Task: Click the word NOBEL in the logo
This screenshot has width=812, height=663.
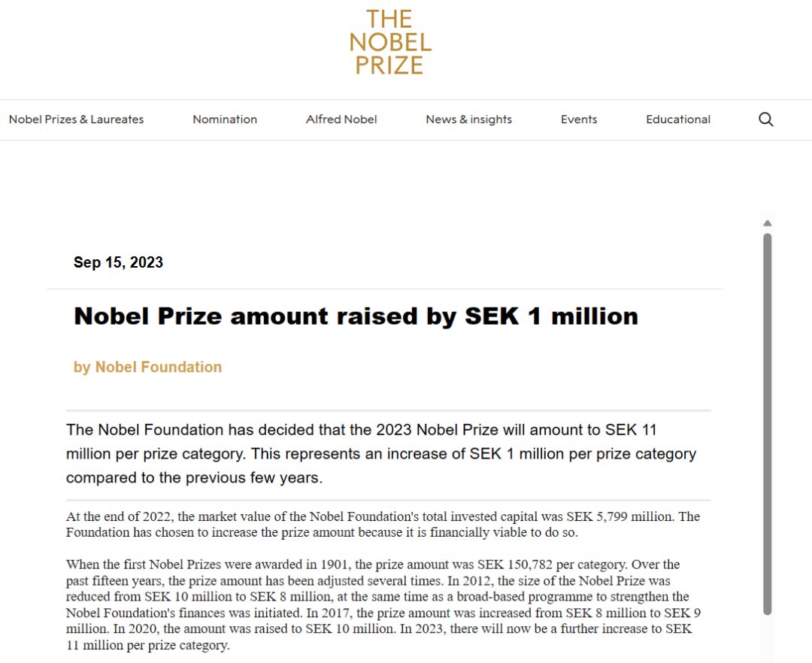Action: [390, 42]
